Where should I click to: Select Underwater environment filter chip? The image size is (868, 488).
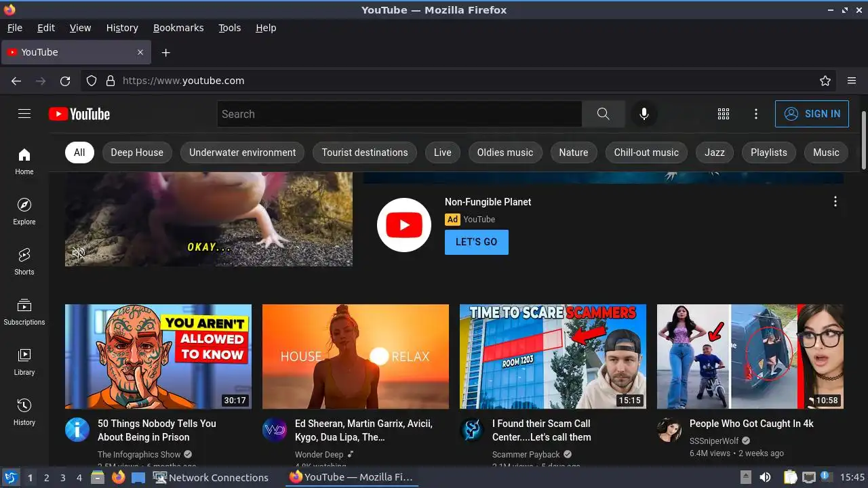(x=243, y=152)
